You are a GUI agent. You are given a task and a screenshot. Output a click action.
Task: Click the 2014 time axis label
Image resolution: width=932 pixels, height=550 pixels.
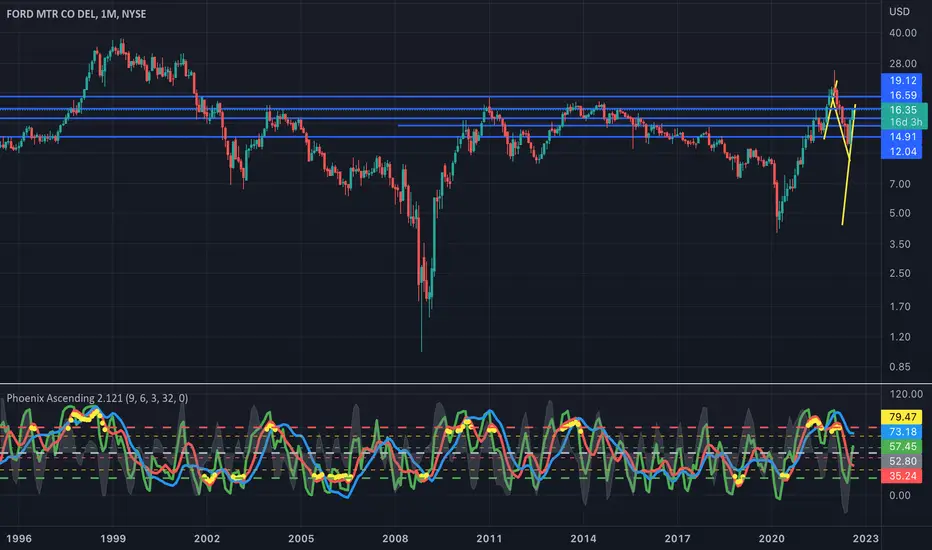[x=583, y=539]
